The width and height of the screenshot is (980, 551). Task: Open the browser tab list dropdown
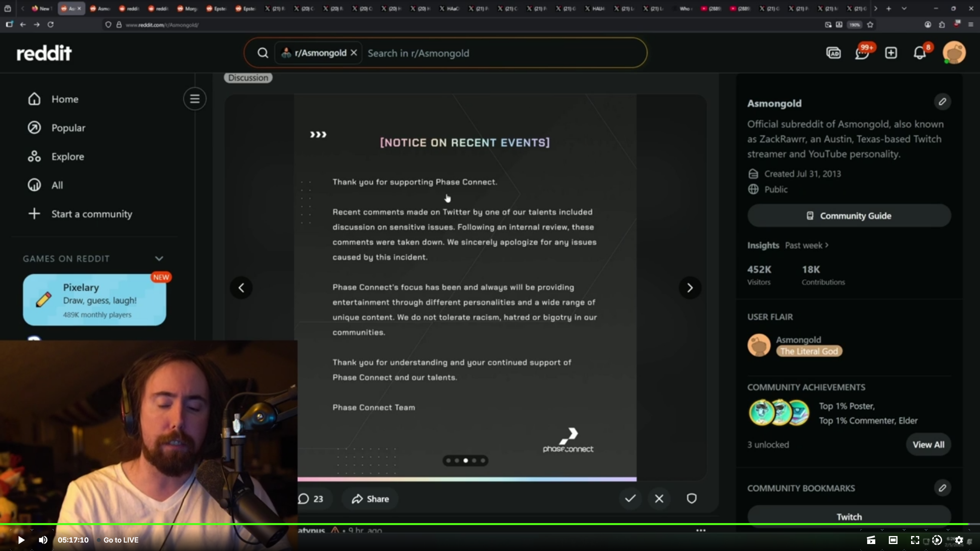click(x=904, y=8)
